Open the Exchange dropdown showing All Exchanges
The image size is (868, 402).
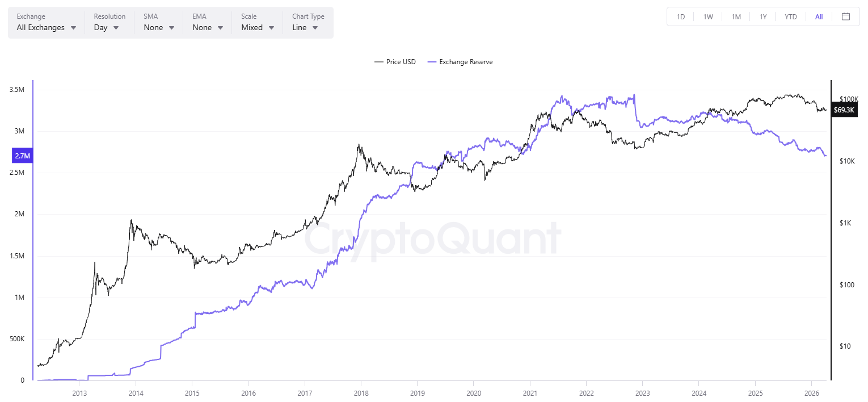(x=45, y=27)
